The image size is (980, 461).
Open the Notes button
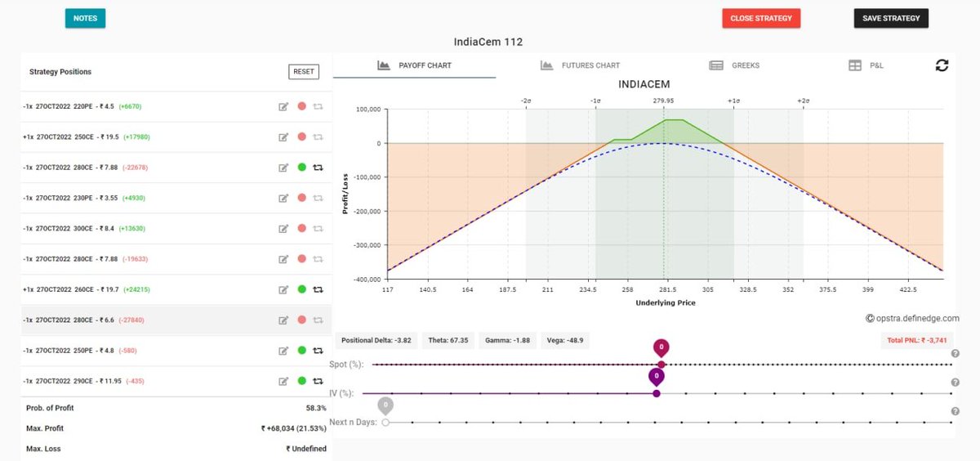coord(86,18)
